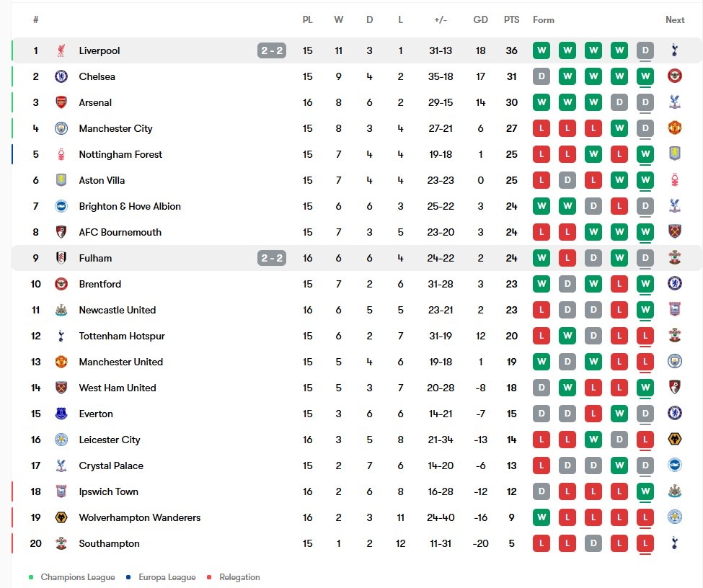Click Chelsea's first draw form badge
703x588 pixels.
coord(541,76)
